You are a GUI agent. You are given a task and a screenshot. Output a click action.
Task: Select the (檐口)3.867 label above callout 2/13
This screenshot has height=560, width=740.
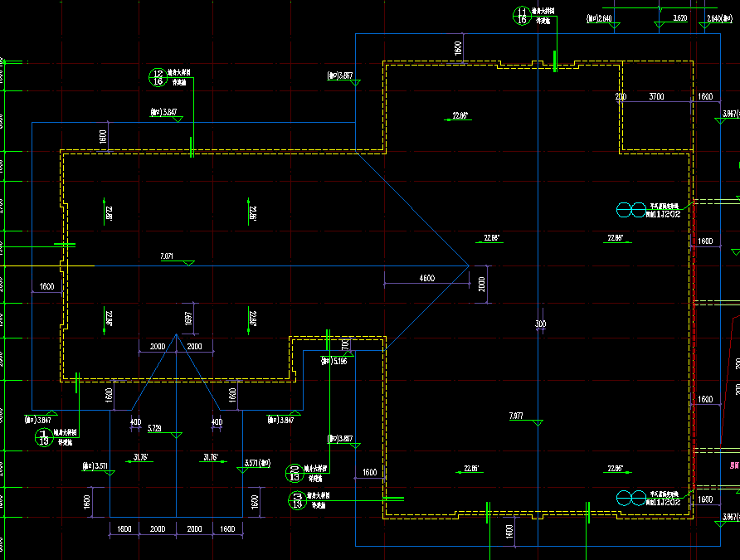click(x=340, y=439)
